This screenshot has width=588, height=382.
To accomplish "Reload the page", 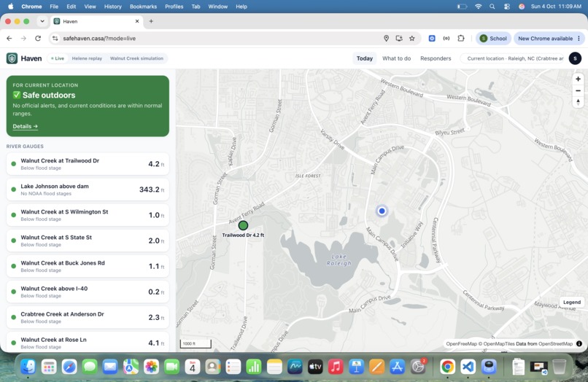I will 38,38.
